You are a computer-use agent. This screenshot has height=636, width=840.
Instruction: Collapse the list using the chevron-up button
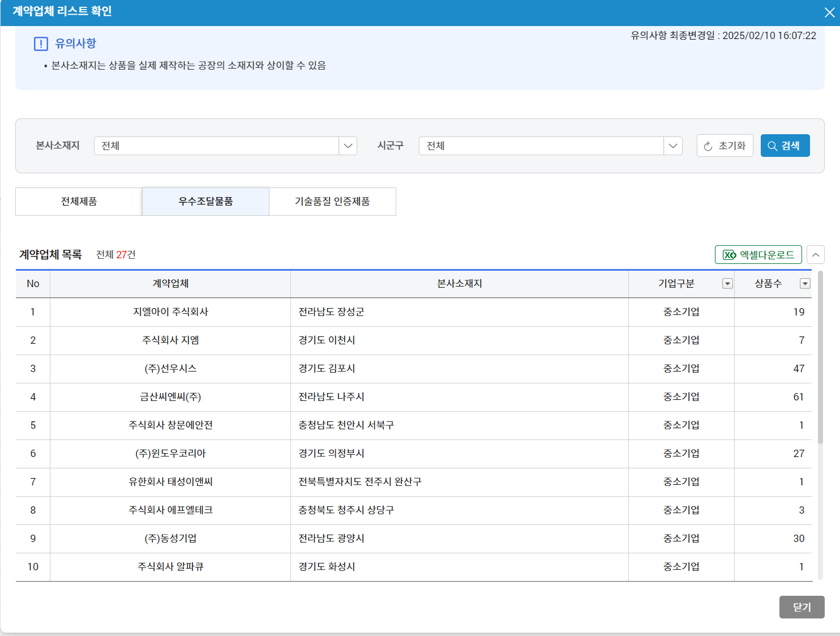[x=816, y=255]
